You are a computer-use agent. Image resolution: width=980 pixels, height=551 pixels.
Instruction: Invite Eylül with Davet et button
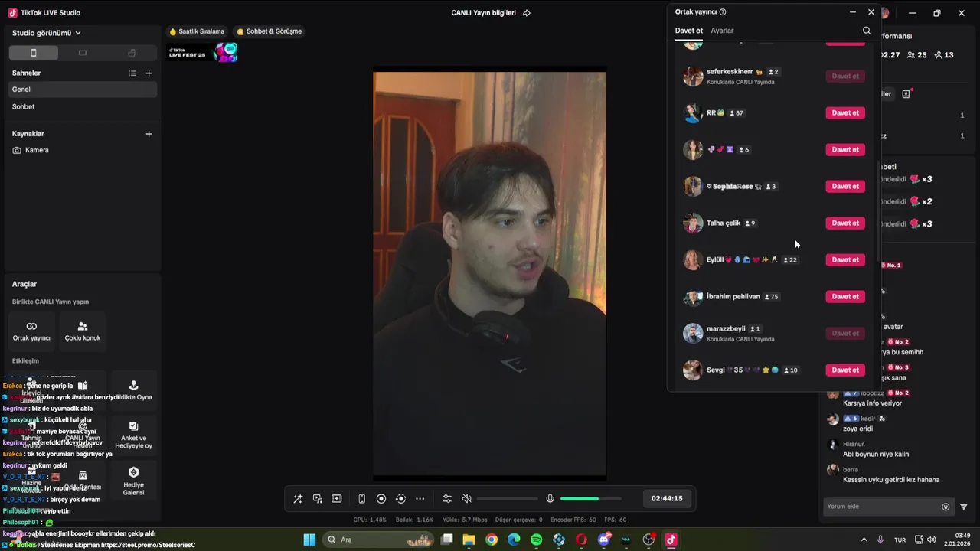pos(845,259)
